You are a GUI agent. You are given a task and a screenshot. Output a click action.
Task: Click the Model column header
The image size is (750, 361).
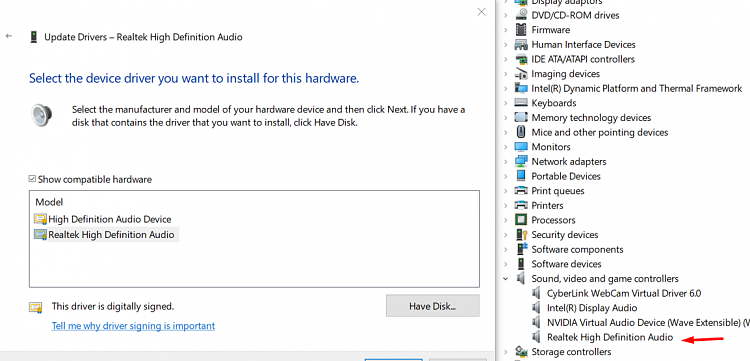click(49, 203)
